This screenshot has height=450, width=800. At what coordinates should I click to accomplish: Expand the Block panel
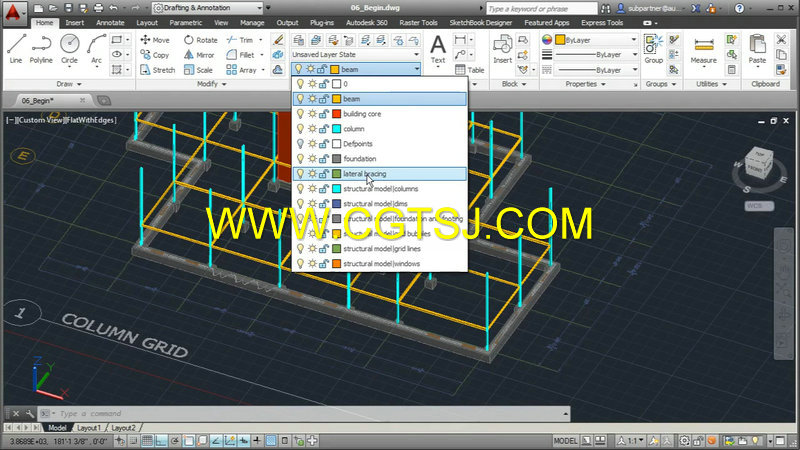(x=514, y=84)
